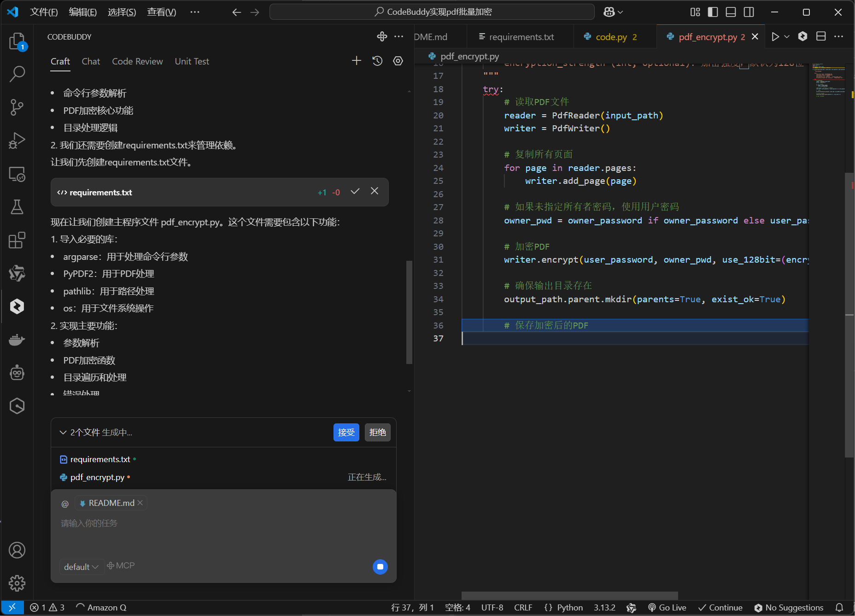Toggle the primary side bar visibility
This screenshot has width=855, height=616.
[712, 12]
